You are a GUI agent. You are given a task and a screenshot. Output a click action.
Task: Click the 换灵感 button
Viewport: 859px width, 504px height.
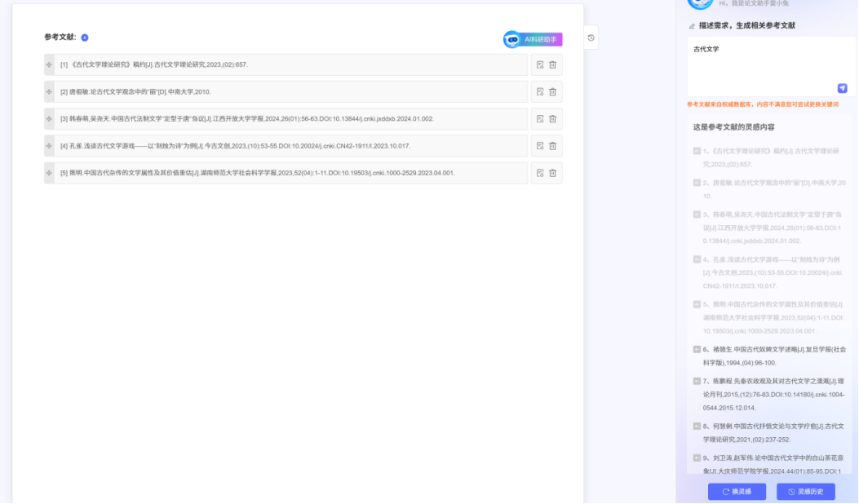point(737,491)
